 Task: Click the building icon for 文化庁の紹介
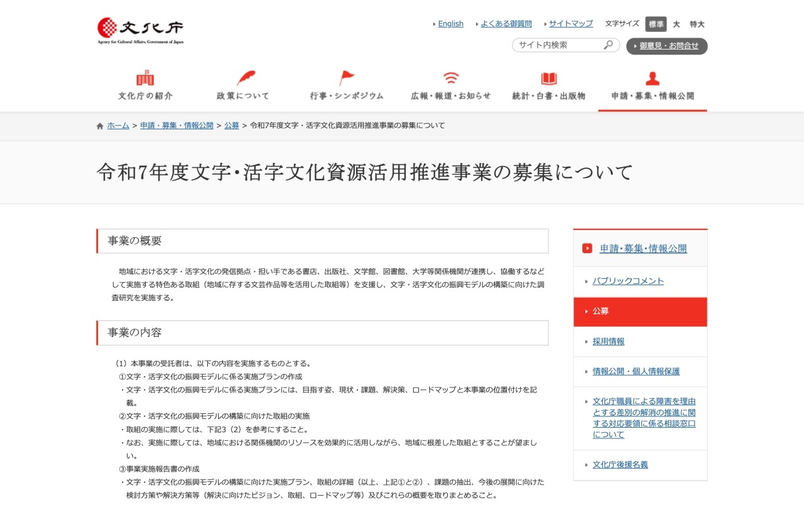point(145,79)
